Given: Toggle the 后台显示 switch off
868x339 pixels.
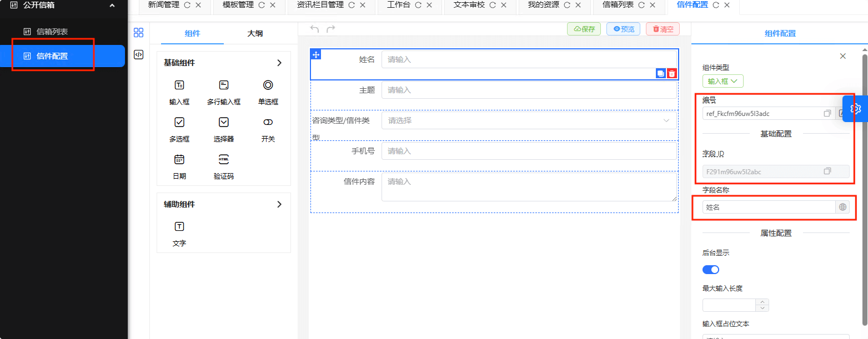Looking at the screenshot, I should click(x=711, y=270).
